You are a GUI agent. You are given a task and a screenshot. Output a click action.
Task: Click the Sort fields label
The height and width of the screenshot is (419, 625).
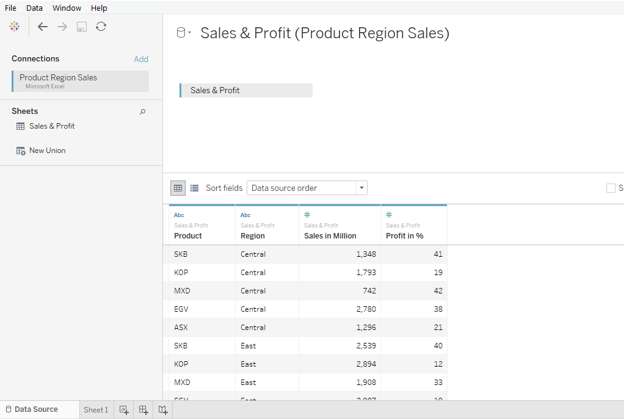pos(224,188)
